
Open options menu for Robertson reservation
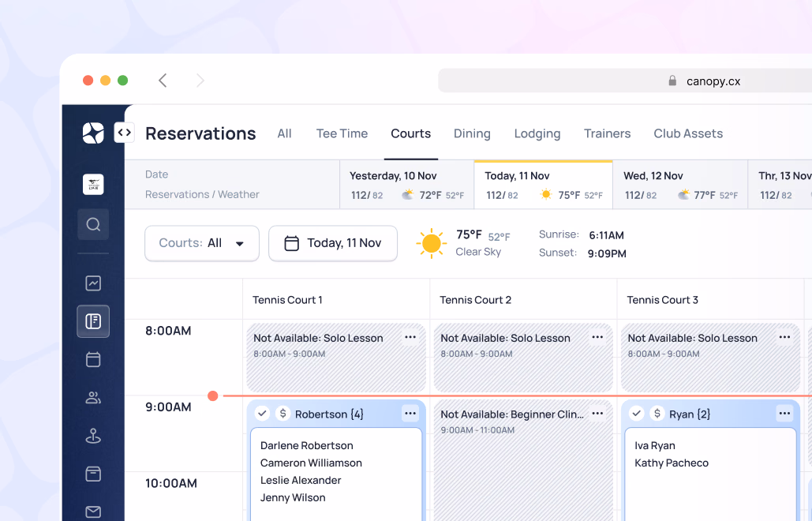coord(410,414)
